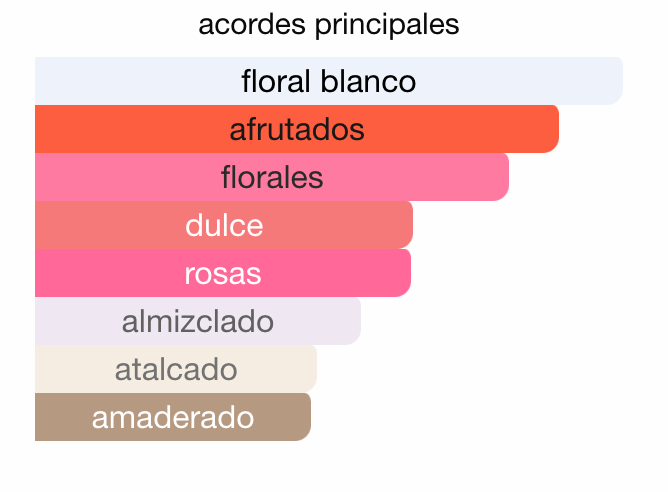Click the rosas accord bar

point(100,273)
